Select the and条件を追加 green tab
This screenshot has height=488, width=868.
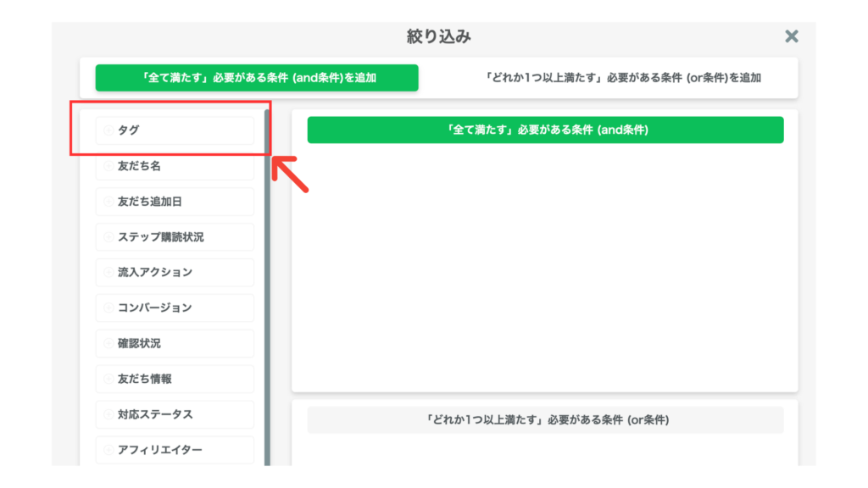[257, 78]
